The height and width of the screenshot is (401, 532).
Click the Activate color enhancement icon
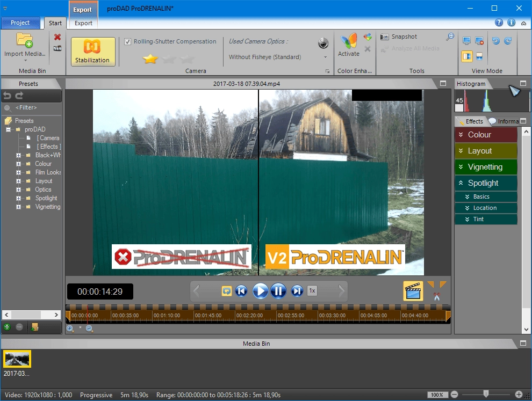pos(349,41)
